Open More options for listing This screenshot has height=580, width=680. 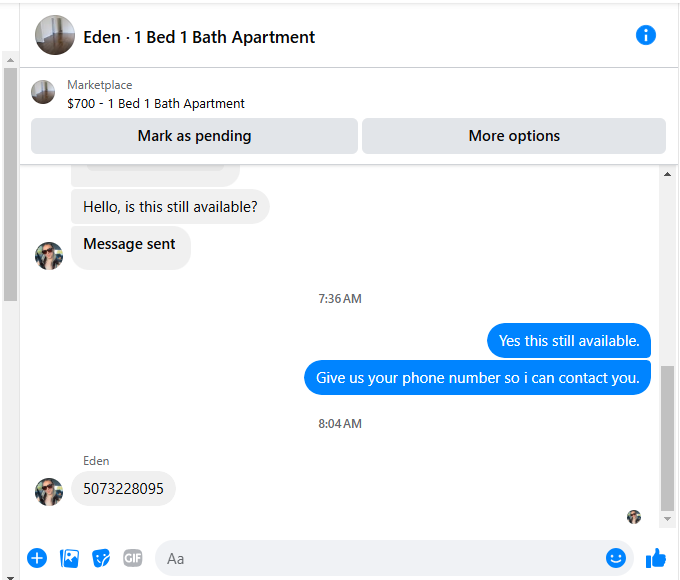(514, 136)
